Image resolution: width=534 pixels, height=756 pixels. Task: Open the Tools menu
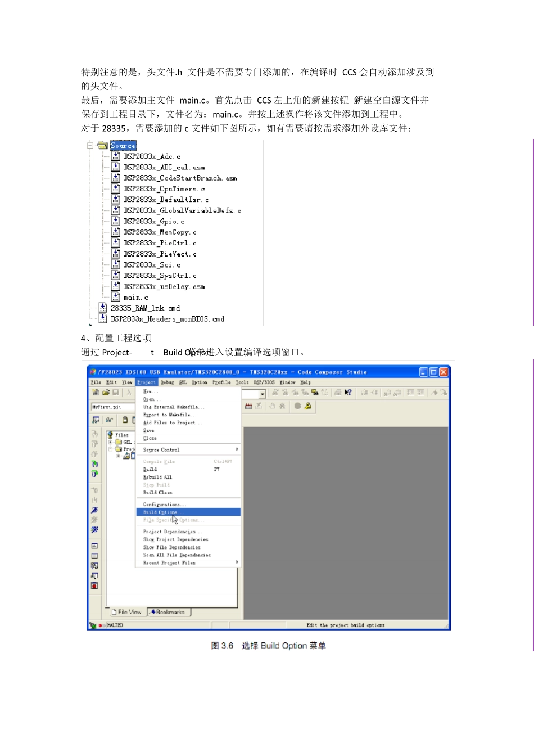coord(242,382)
